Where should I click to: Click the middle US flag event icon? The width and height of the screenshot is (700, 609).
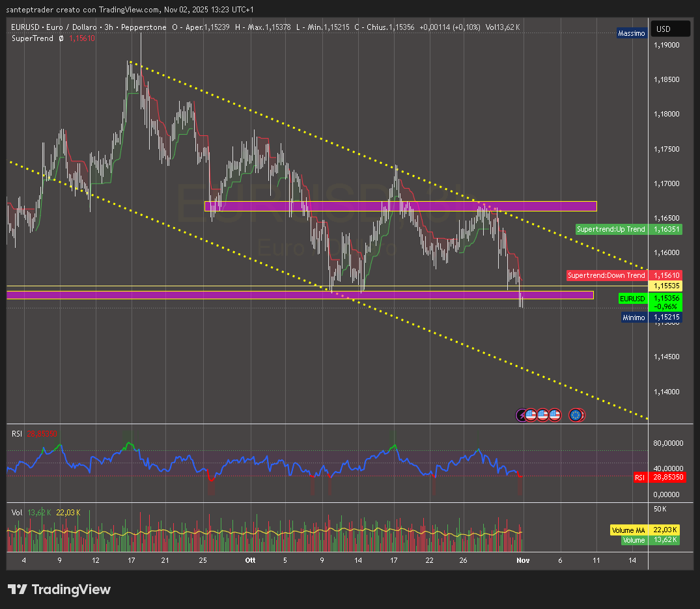coord(542,414)
